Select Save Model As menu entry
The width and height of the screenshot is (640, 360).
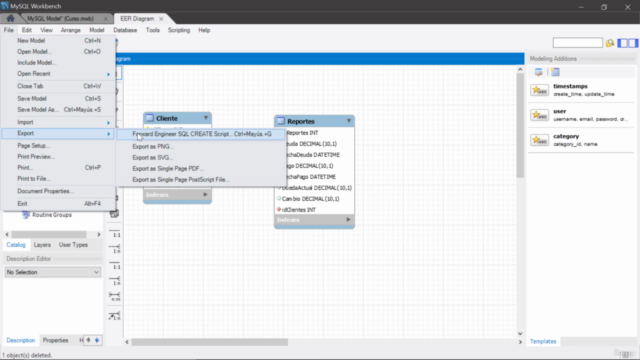point(58,110)
